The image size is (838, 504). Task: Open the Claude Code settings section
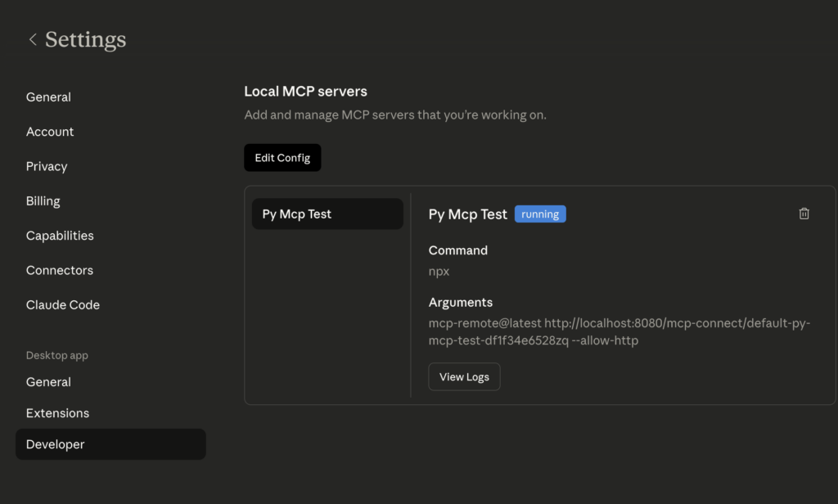[x=63, y=304]
